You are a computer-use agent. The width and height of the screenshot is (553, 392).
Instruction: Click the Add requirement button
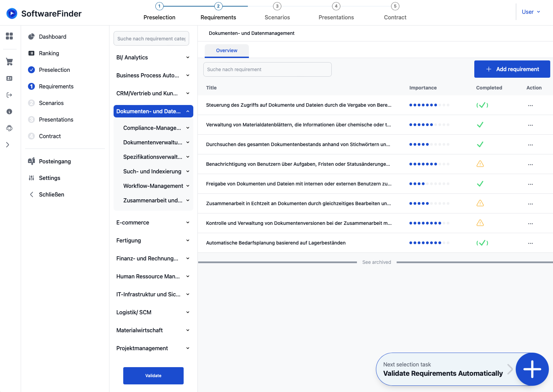[512, 69]
